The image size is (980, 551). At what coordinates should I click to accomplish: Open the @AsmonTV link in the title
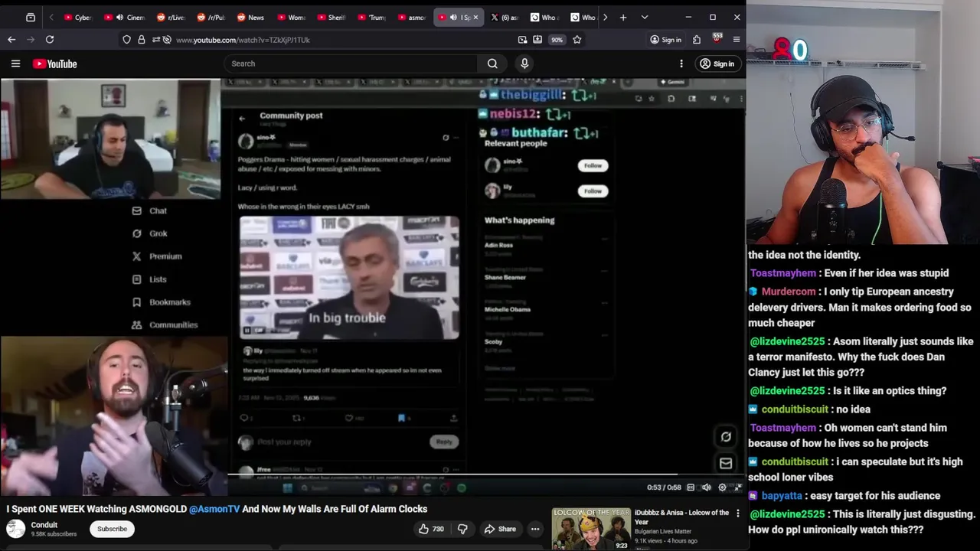[x=214, y=509]
